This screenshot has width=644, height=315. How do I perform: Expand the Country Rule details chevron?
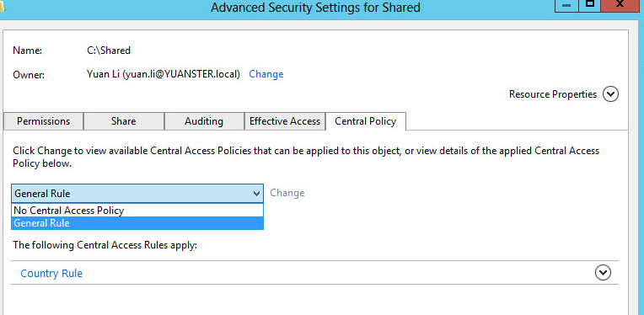pyautogui.click(x=603, y=273)
